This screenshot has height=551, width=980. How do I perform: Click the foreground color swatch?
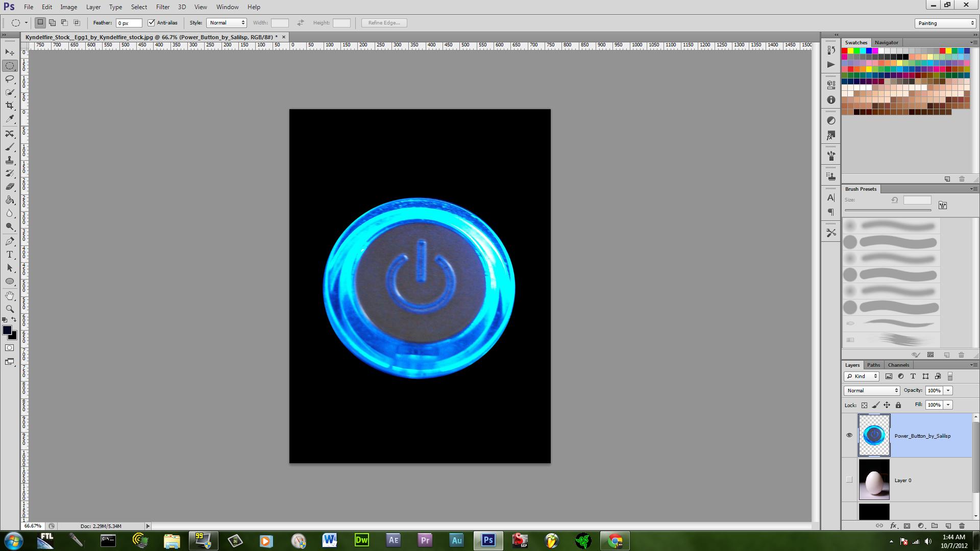tap(7, 330)
